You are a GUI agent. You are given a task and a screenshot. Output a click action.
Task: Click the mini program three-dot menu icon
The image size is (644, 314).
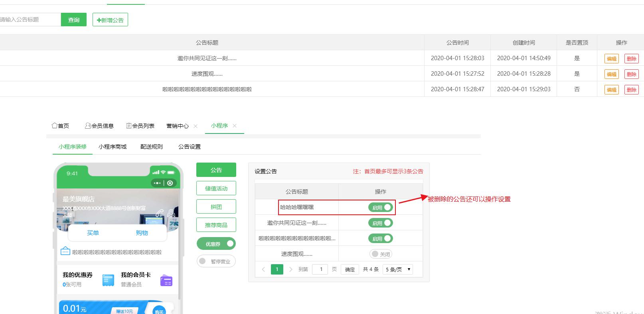point(157,183)
